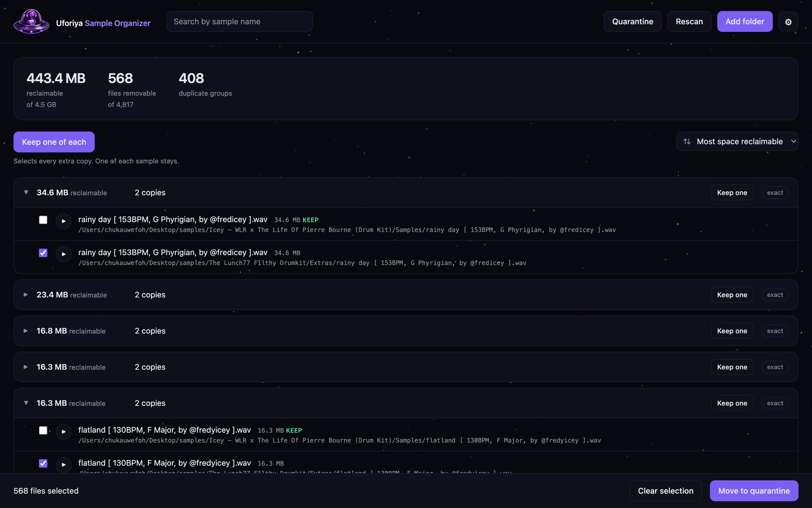Screen dimensions: 812x508
Task: Play the kept flatland sample
Action: [64, 432]
